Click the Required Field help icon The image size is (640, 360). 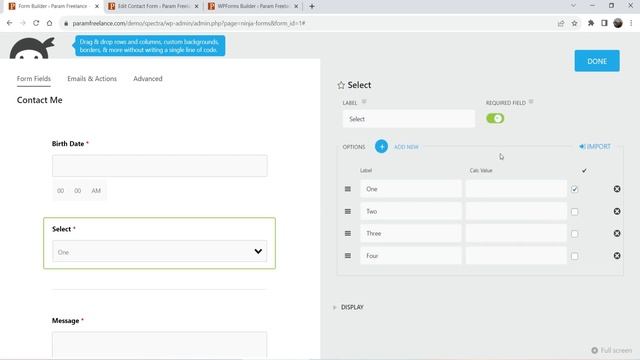tap(531, 102)
